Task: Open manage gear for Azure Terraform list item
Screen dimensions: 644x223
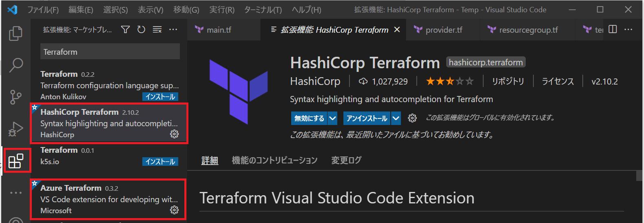Action: click(x=174, y=210)
